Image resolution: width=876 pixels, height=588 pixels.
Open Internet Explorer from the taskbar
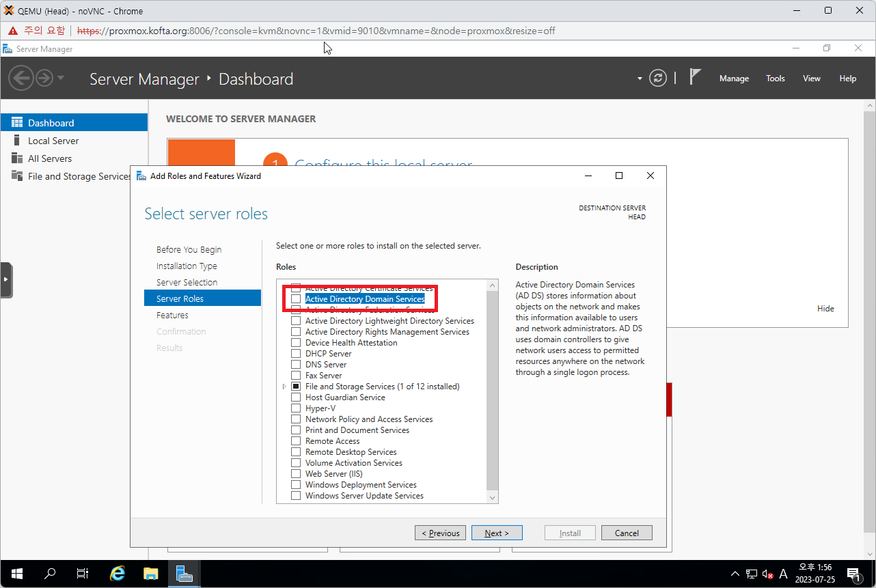pyautogui.click(x=118, y=574)
